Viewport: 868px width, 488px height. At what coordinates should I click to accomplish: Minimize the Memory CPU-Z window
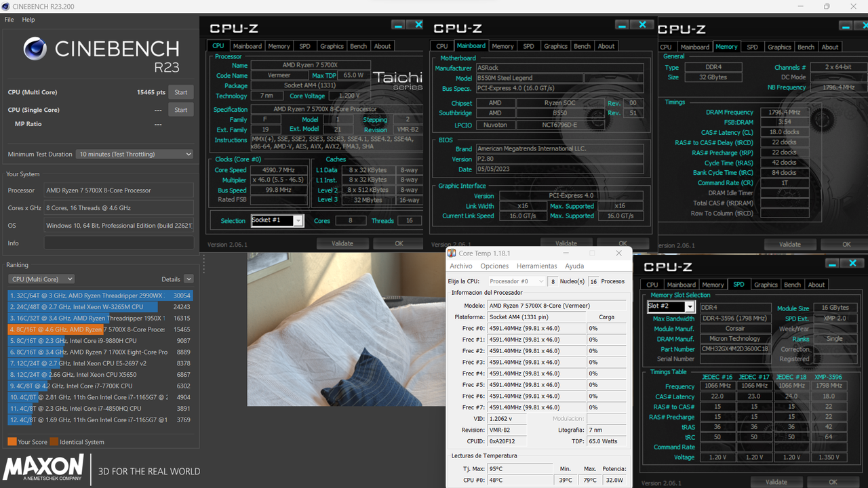pos(846,26)
